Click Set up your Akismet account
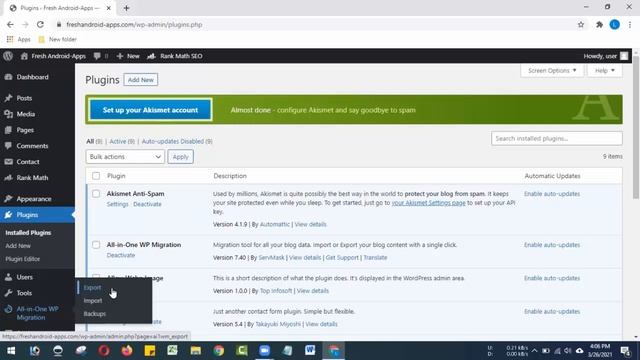Image resolution: width=640 pixels, height=360 pixels. 150,110
